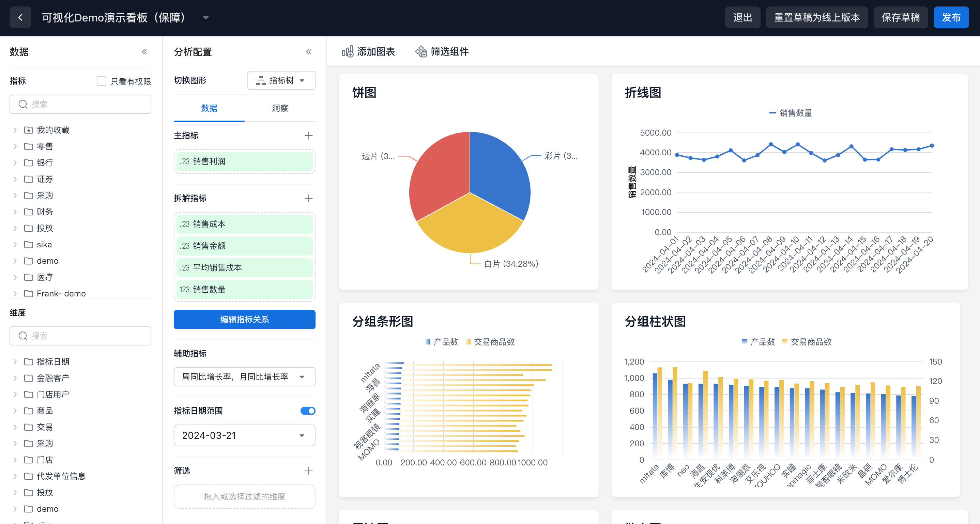980x524 pixels.
Task: Collapse the 分析配置 panel
Action: point(309,52)
